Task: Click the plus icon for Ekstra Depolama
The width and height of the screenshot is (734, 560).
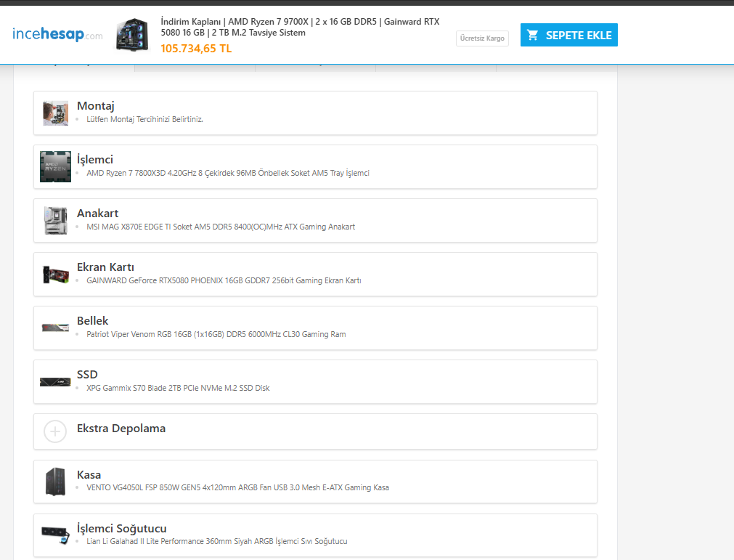Action: (x=55, y=431)
